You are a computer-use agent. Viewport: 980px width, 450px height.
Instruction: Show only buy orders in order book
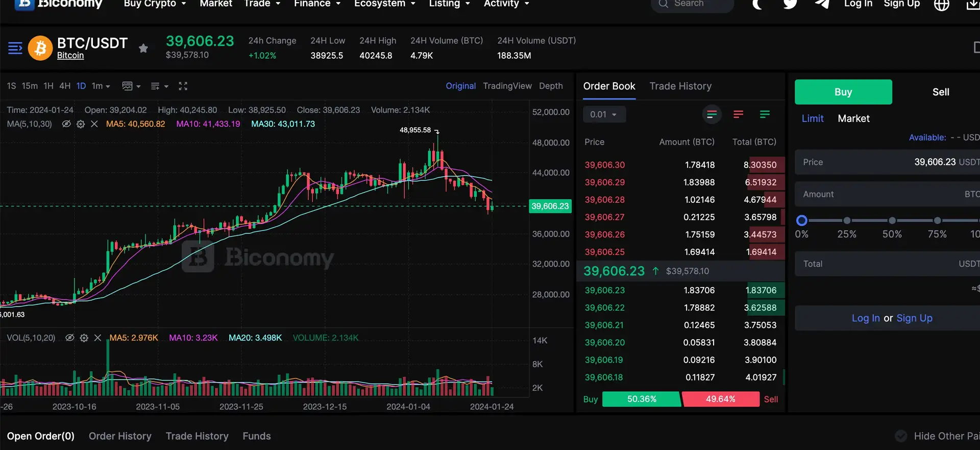[x=765, y=114]
